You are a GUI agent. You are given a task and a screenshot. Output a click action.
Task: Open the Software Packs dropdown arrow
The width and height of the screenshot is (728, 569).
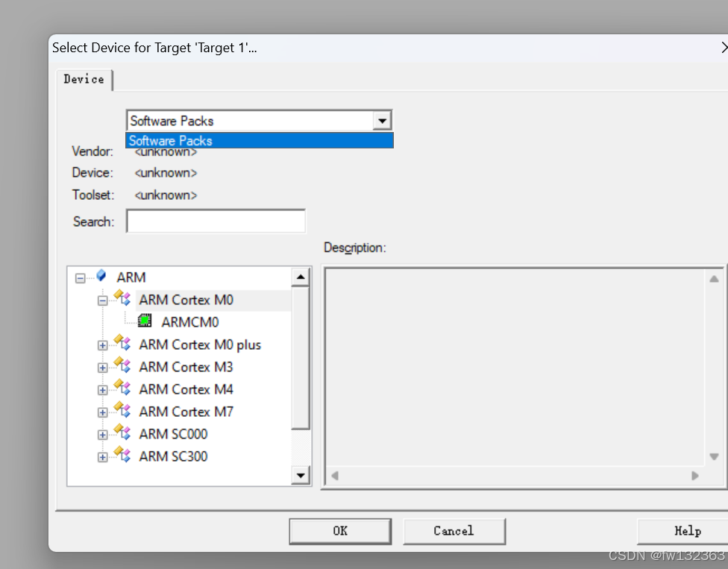tap(382, 121)
